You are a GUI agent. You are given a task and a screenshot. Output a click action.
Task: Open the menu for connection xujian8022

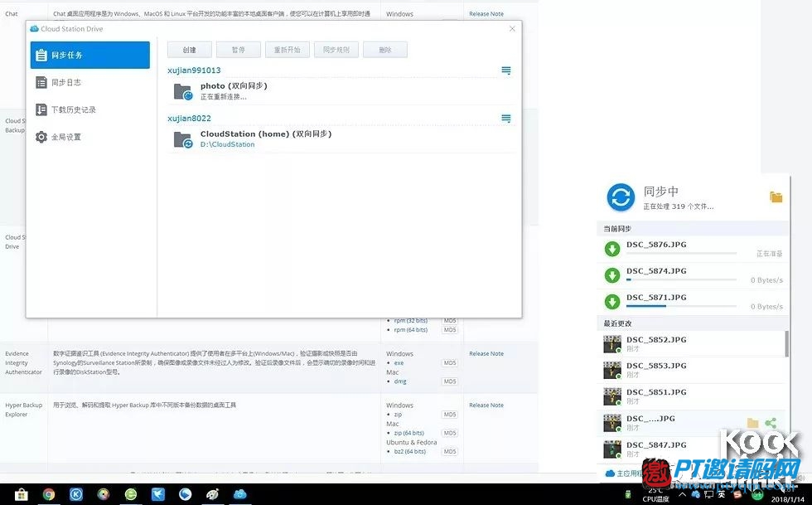[x=506, y=119]
